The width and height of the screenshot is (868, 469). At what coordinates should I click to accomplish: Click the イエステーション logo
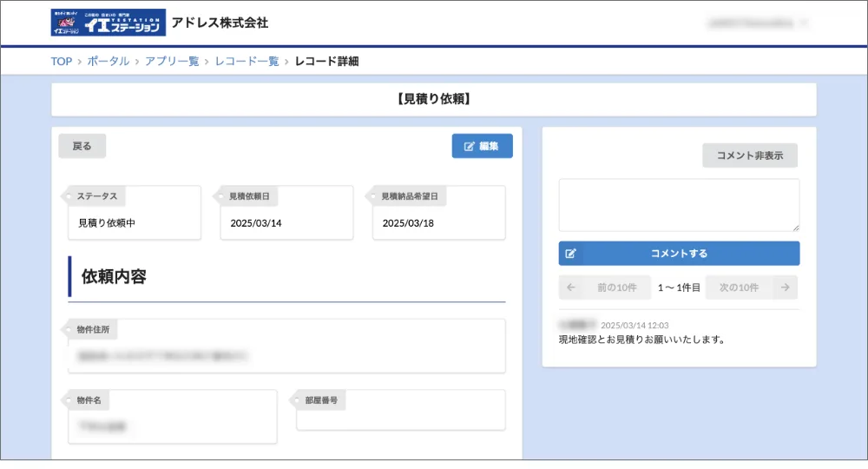point(108,23)
